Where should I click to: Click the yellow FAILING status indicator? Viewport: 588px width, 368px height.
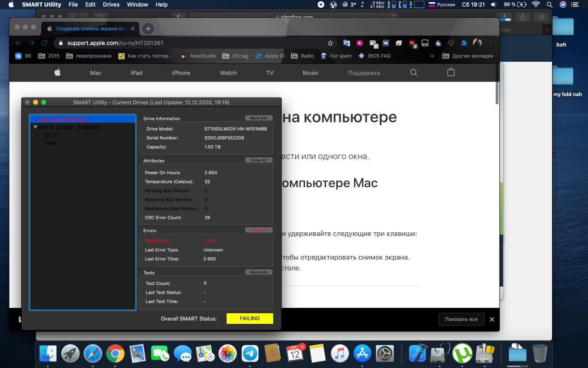(x=250, y=318)
